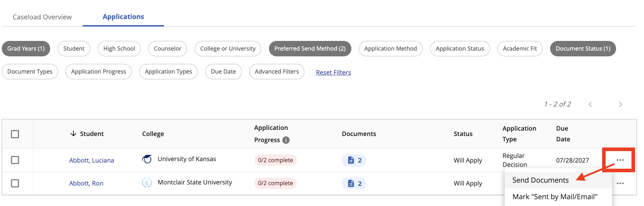Click the Montclair State University logo icon
Image resolution: width=644 pixels, height=206 pixels.
tap(147, 182)
